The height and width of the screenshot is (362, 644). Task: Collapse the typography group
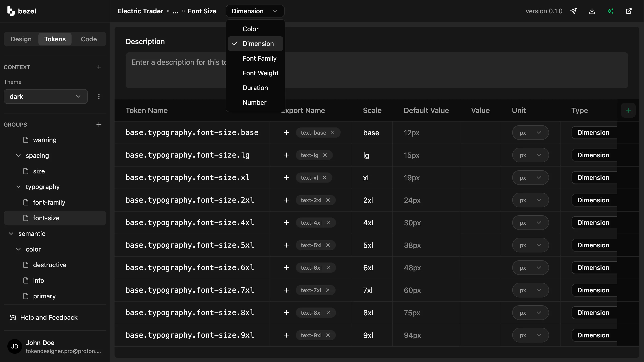pos(18,187)
